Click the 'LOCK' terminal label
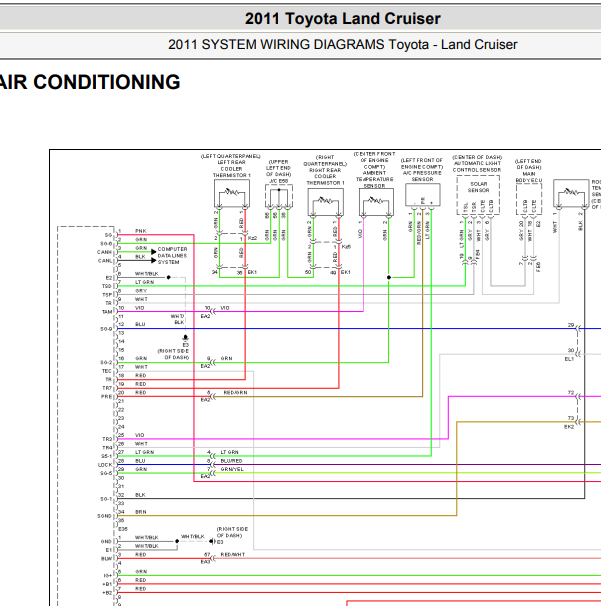 tap(105, 465)
